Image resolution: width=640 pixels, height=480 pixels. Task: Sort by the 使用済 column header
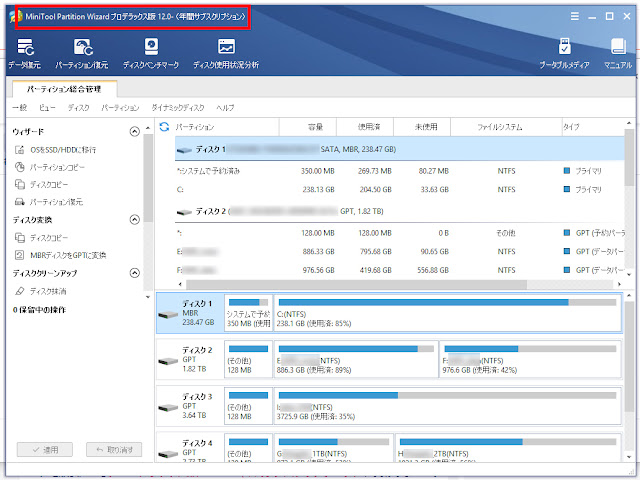[x=365, y=127]
